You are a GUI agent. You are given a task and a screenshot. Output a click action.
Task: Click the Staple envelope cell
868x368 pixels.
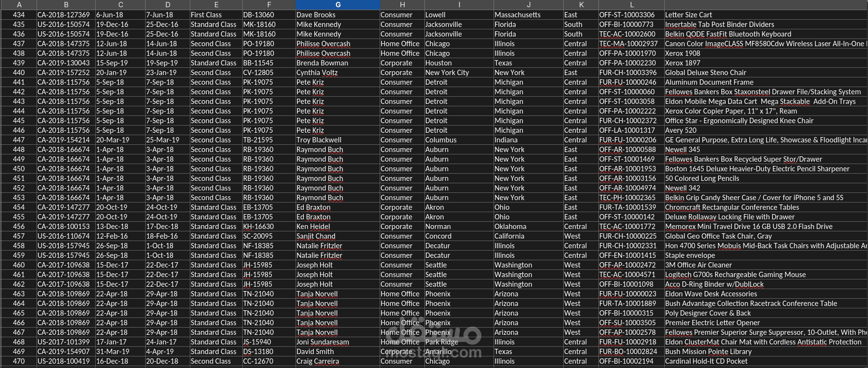pos(766,255)
